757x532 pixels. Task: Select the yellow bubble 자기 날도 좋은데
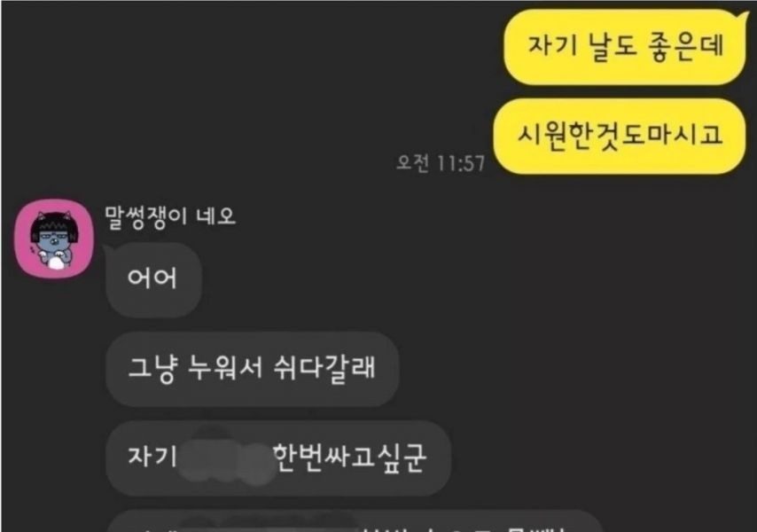[625, 47]
